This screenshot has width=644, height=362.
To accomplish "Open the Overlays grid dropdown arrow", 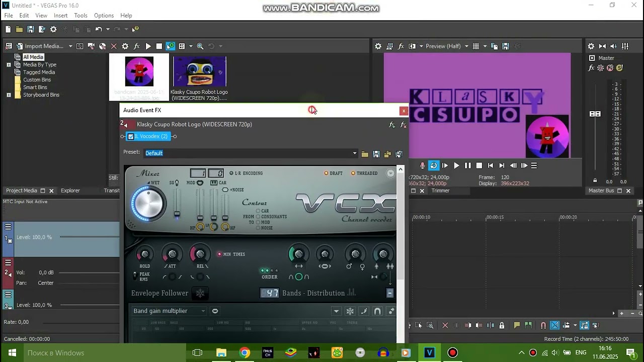I will [x=485, y=46].
